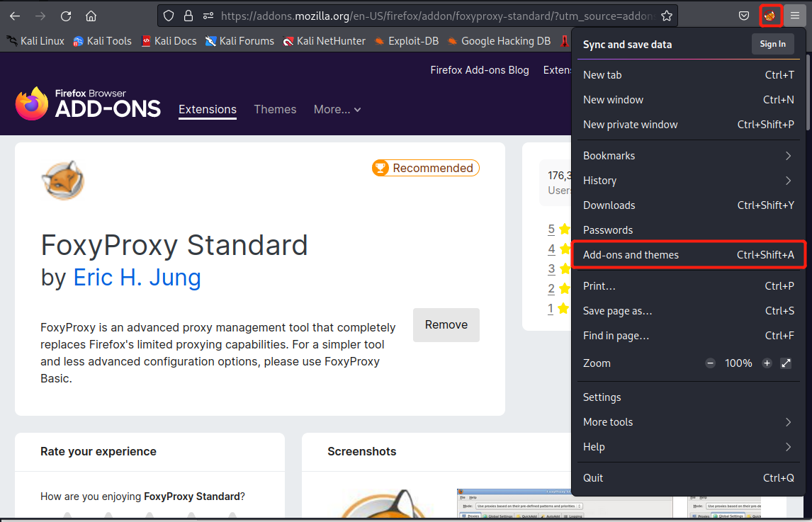Viewport: 812px width, 522px height.
Task: Click the Recommended trophy badge
Action: click(426, 168)
